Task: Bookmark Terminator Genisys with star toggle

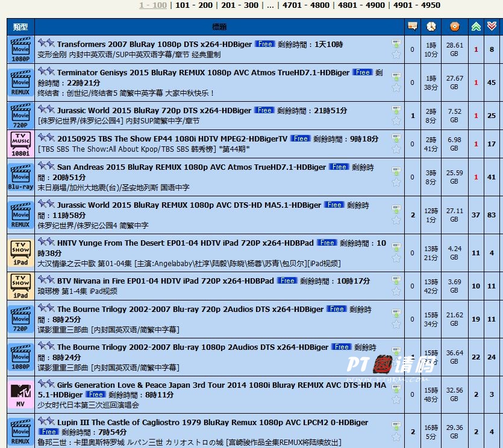Action: tap(396, 87)
